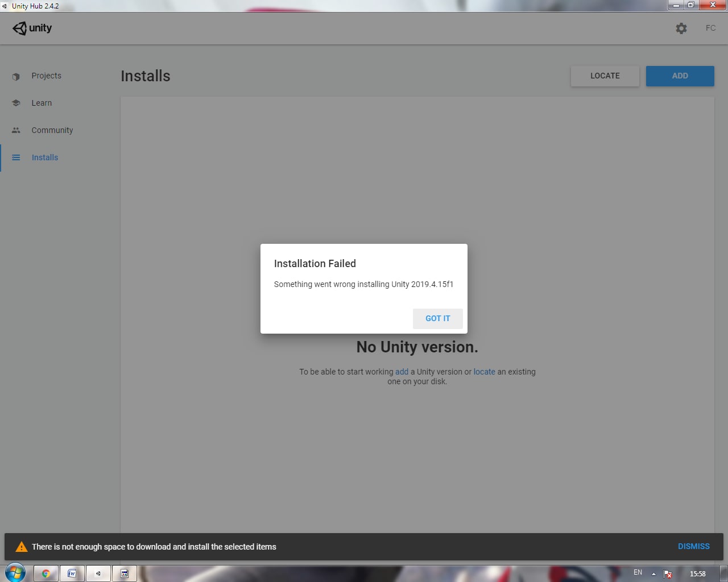
Task: Click the Unity Hub title bar icon
Action: tap(5, 6)
